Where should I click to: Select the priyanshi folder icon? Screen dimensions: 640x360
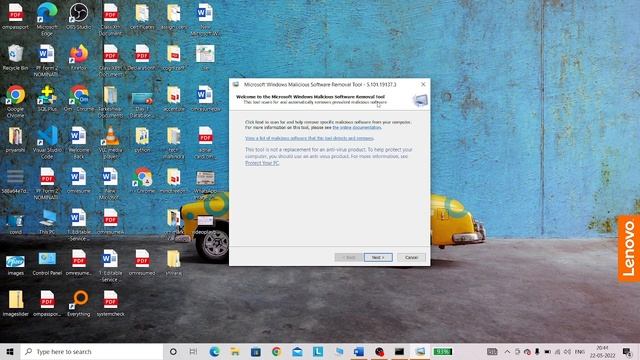click(x=15, y=139)
